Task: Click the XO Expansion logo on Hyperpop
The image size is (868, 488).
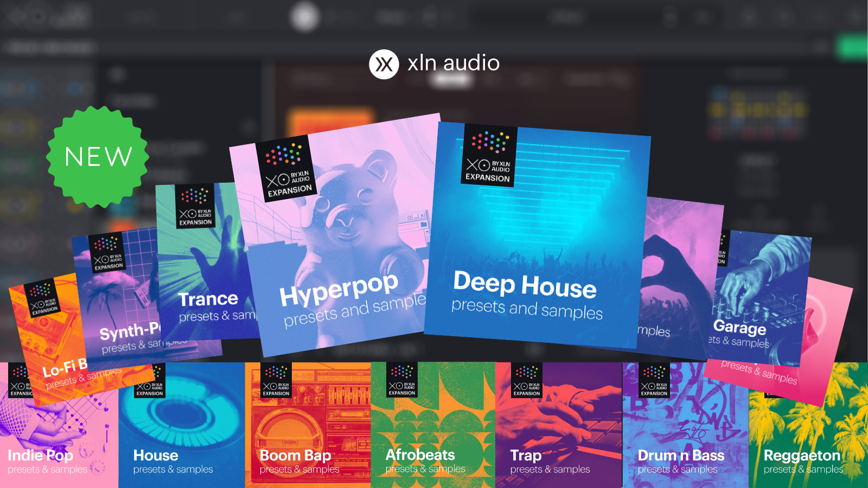Action: point(286,169)
